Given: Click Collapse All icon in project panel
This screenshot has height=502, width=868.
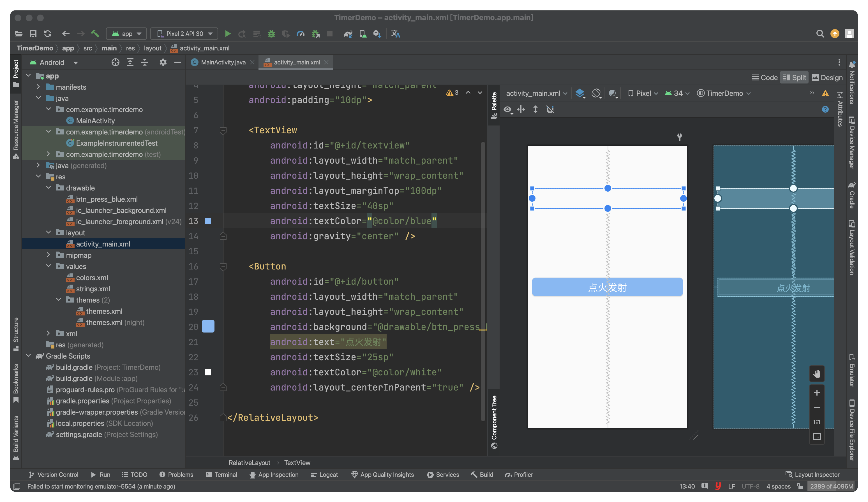Looking at the screenshot, I should (144, 62).
